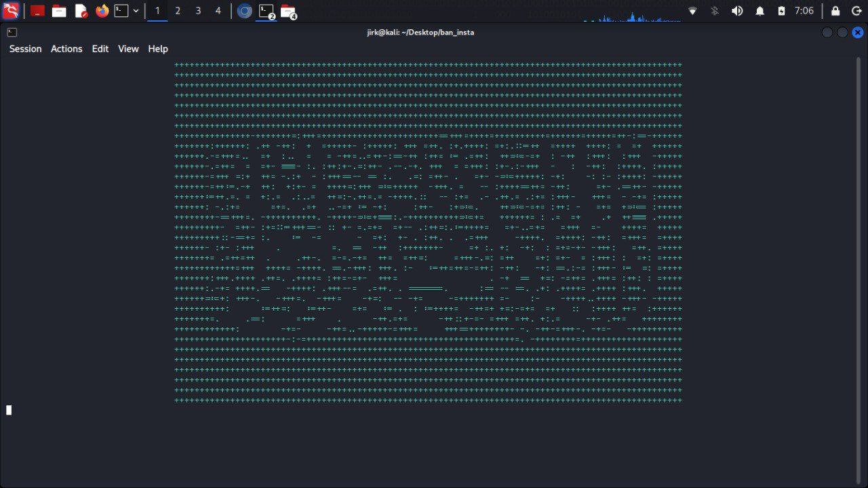This screenshot has height=488, width=868.
Task: Lock the screen with padlock icon
Action: click(835, 11)
